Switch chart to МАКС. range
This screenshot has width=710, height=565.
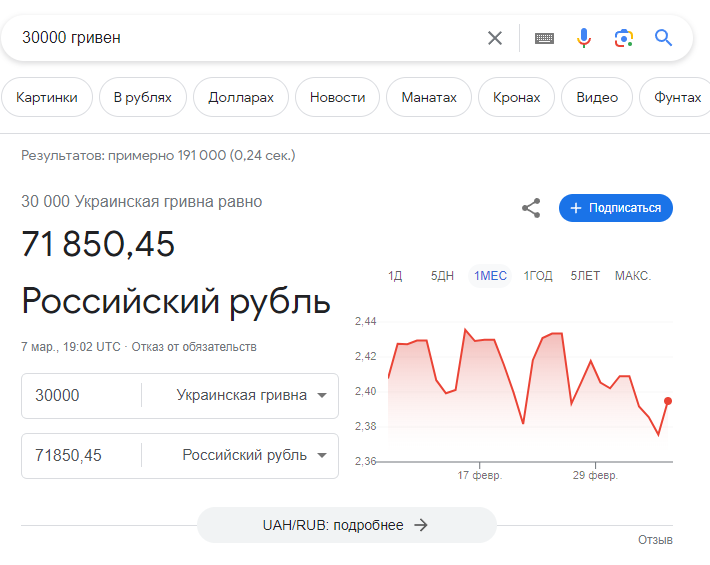[633, 276]
